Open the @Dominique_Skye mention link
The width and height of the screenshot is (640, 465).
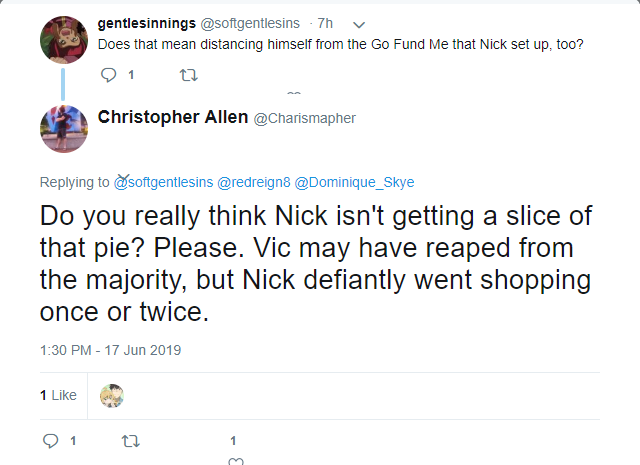pos(354,182)
